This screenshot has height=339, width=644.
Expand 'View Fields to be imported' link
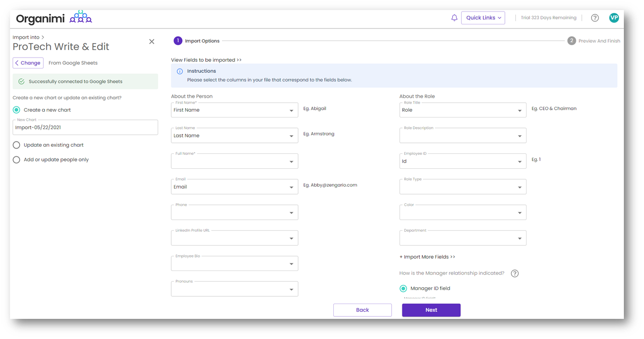click(206, 60)
